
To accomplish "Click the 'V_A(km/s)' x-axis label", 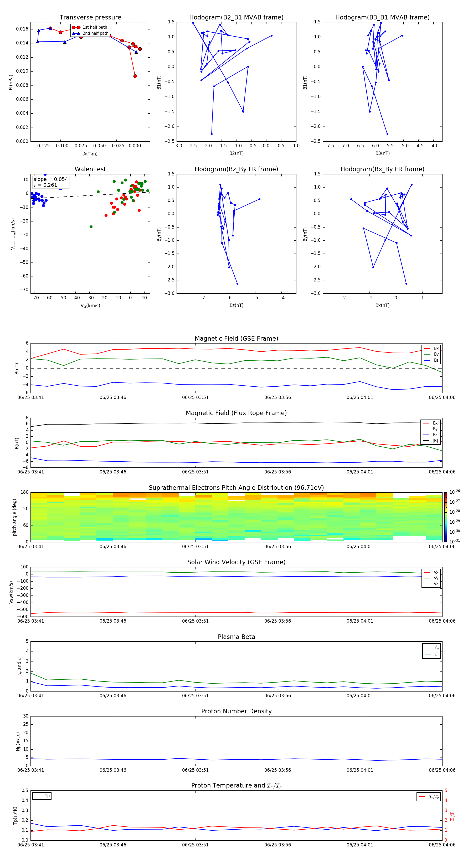I will coord(90,306).
